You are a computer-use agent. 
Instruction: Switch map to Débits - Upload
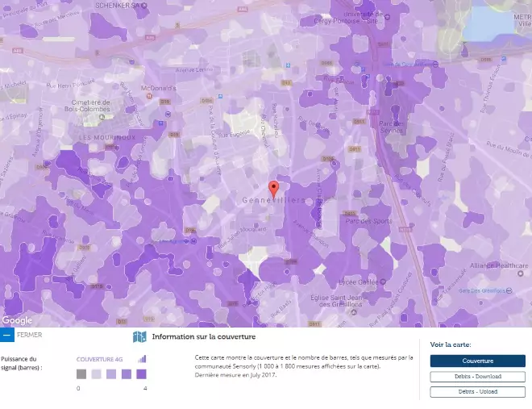pos(478,392)
